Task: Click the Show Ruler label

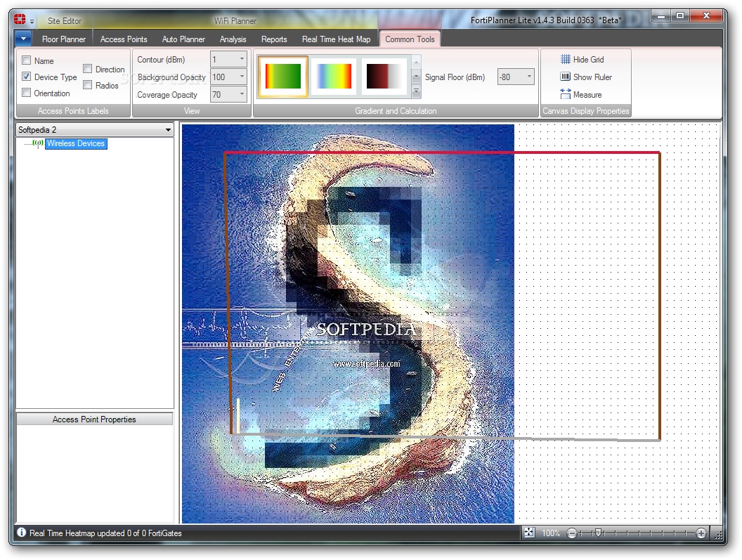Action: point(592,77)
